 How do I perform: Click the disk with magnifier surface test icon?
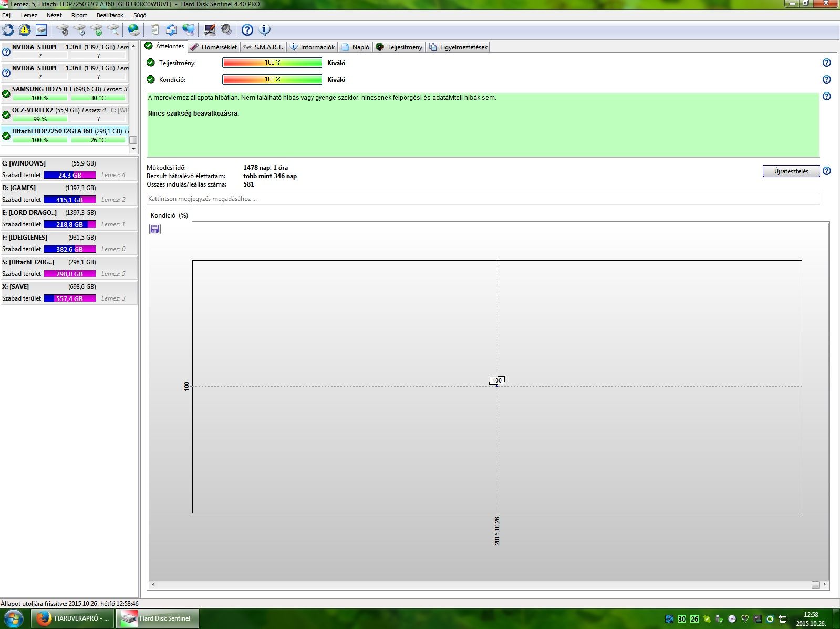click(113, 30)
